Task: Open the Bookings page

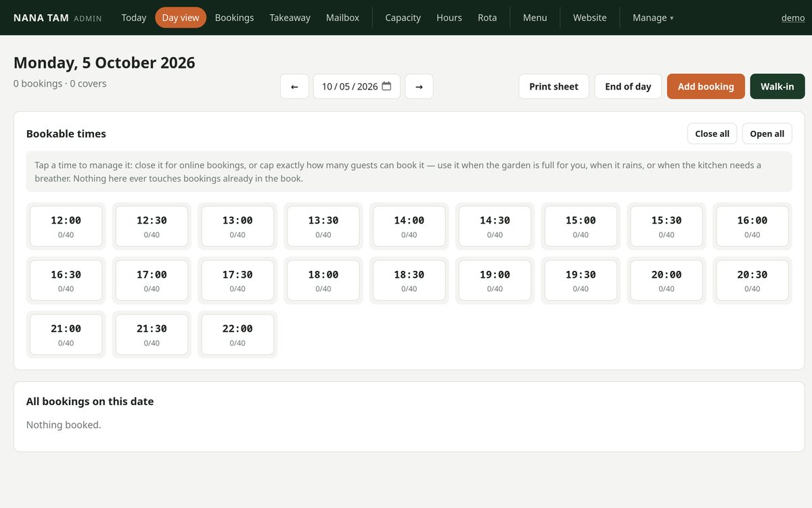Action: tap(234, 18)
